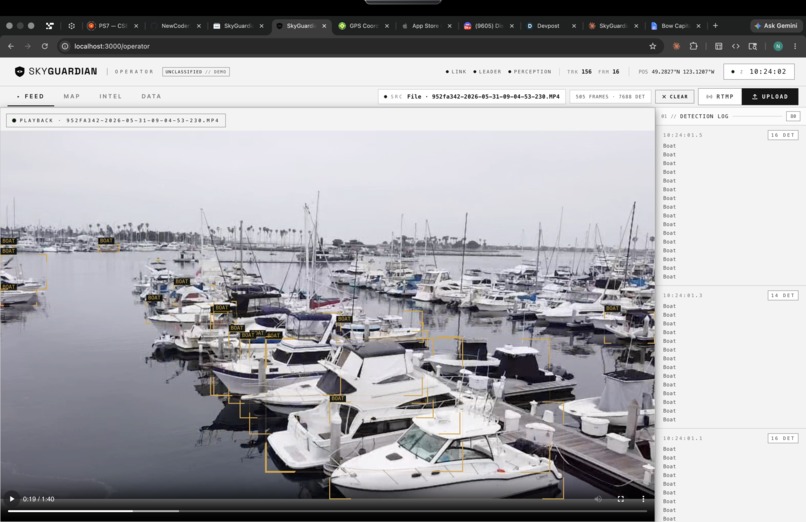
Task: Play the playback video
Action: 11,499
